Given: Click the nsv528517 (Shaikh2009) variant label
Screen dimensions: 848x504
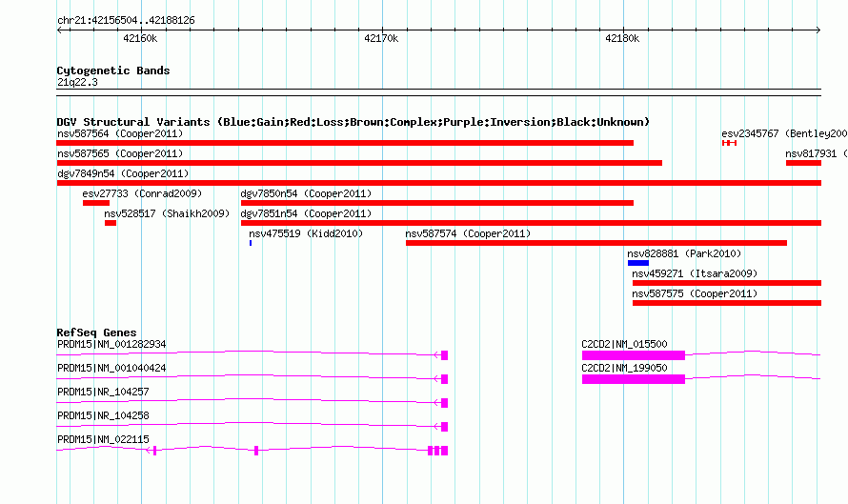Looking at the screenshot, I should coord(167,213).
